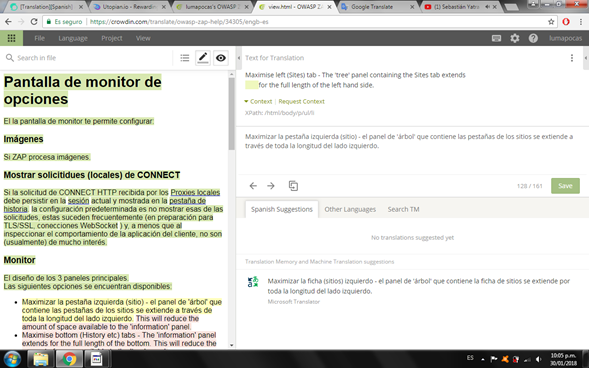This screenshot has height=368, width=589.
Task: Select the Imágenes heading string
Action: (x=23, y=139)
